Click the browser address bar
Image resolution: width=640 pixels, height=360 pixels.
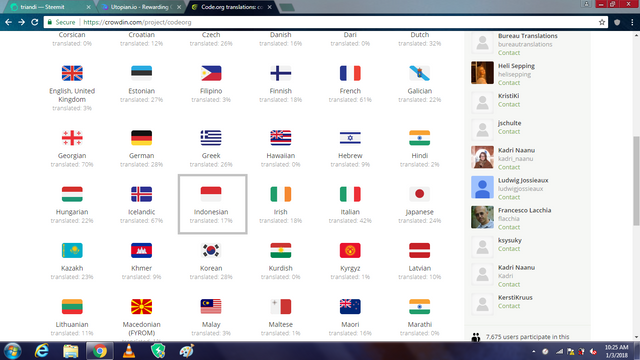coord(339,22)
